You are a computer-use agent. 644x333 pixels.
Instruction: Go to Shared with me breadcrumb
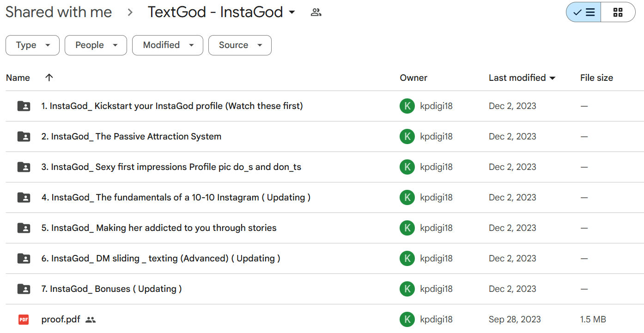point(59,12)
